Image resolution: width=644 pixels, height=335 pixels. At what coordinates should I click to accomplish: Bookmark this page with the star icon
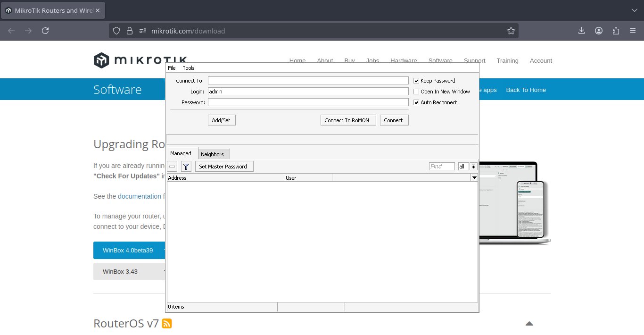(511, 31)
